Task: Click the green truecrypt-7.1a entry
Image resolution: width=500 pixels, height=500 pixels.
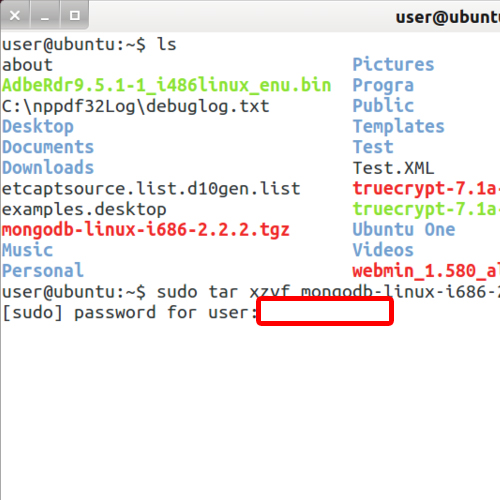Action: coord(426,210)
